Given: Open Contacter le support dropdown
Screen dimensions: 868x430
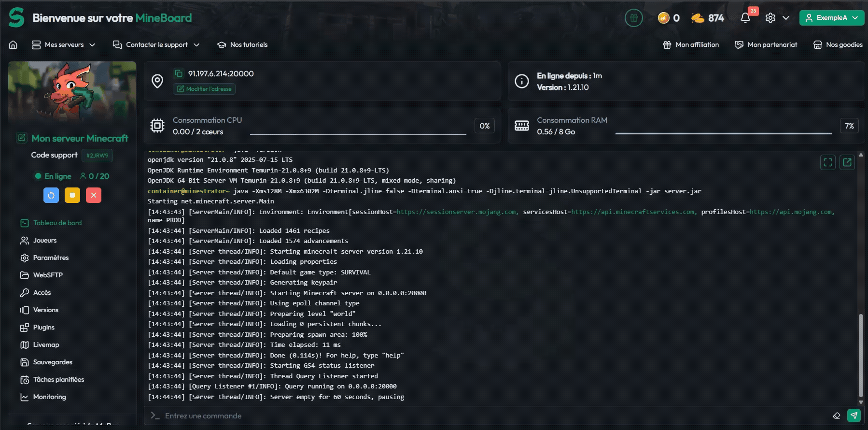Looking at the screenshot, I should coord(156,44).
